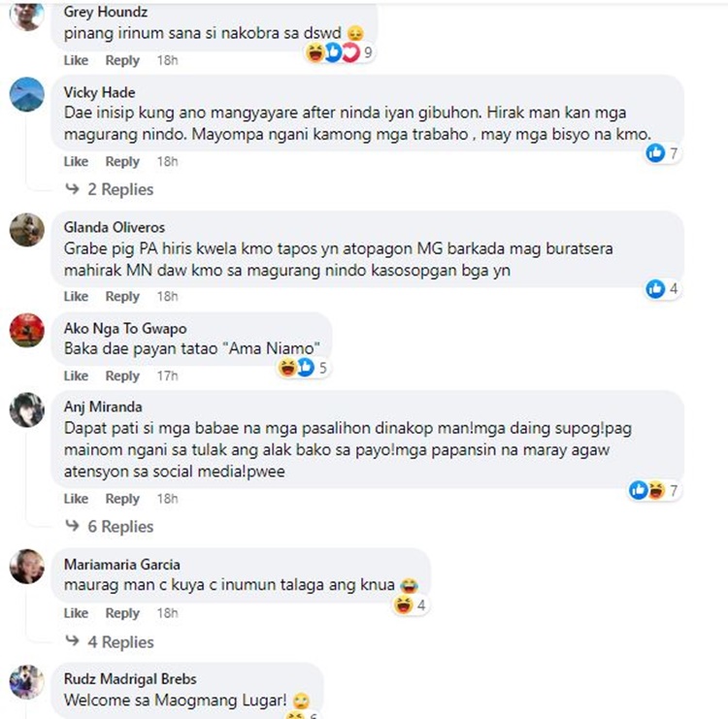This screenshot has height=719, width=728.
Task: Open Vicky Hade's profile picture
Action: pyautogui.click(x=26, y=95)
